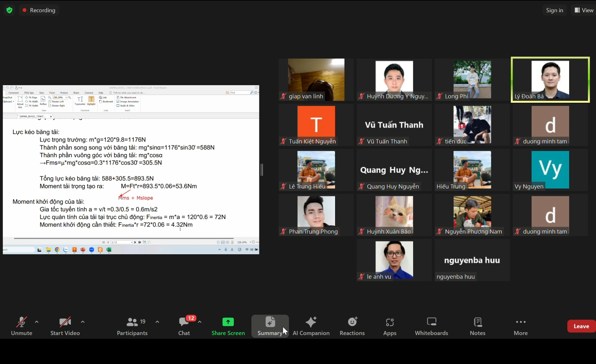Open the Notes tool
Screen dimensions: 596x364
pos(478,326)
